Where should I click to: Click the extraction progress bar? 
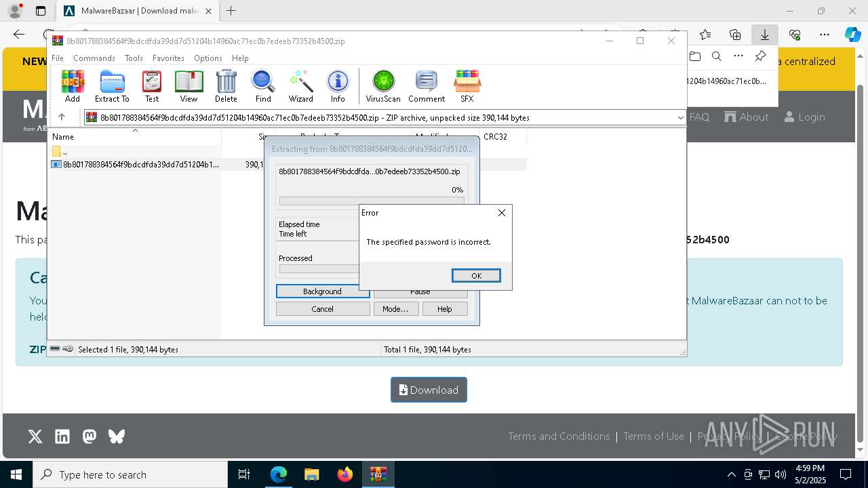click(372, 201)
